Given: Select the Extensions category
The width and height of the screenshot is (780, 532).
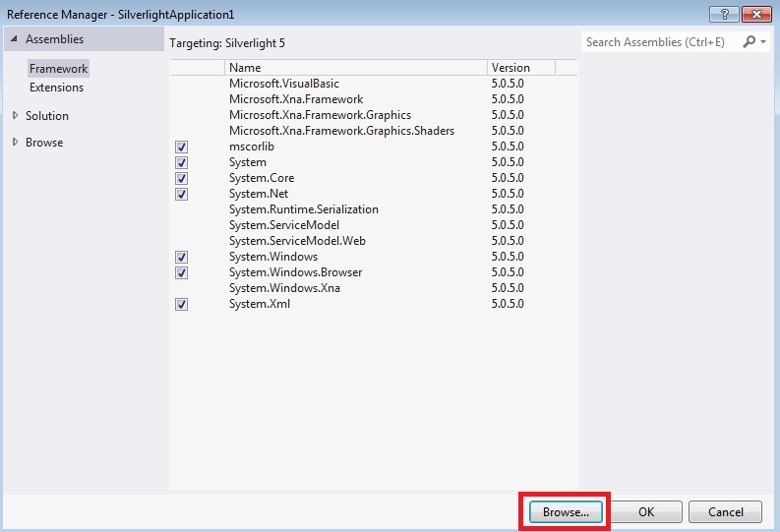Looking at the screenshot, I should (x=56, y=88).
